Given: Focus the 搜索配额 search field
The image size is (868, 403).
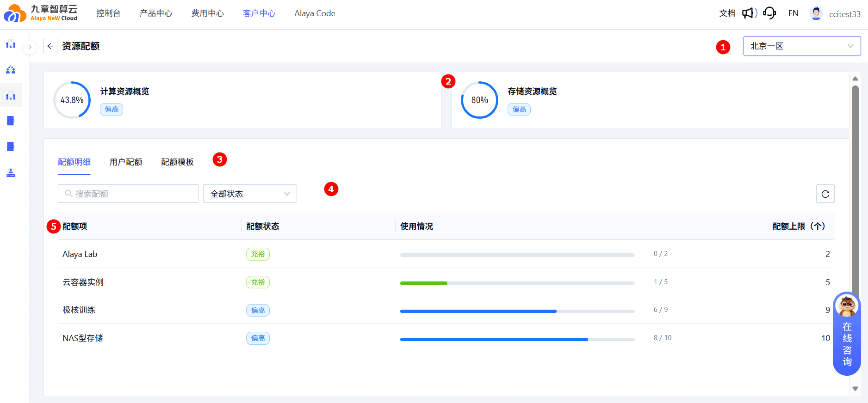Looking at the screenshot, I should 128,194.
